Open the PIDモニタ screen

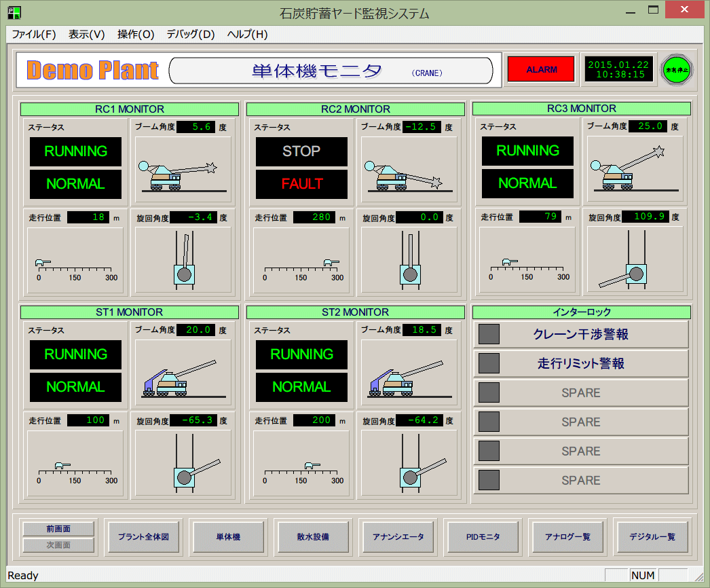(483, 537)
